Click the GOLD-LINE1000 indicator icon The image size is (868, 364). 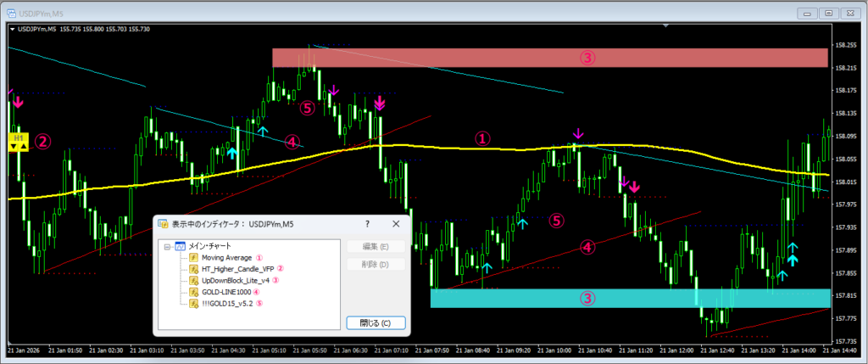193,291
